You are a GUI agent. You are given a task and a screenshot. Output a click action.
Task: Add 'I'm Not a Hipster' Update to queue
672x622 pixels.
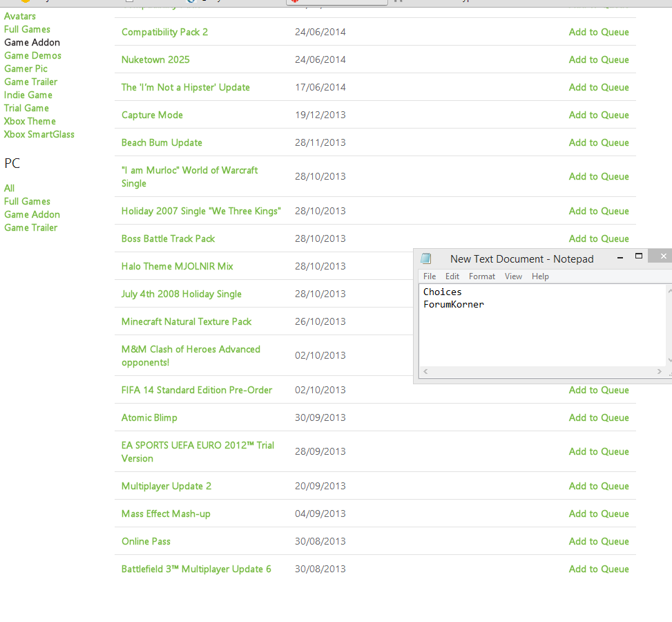pos(599,88)
